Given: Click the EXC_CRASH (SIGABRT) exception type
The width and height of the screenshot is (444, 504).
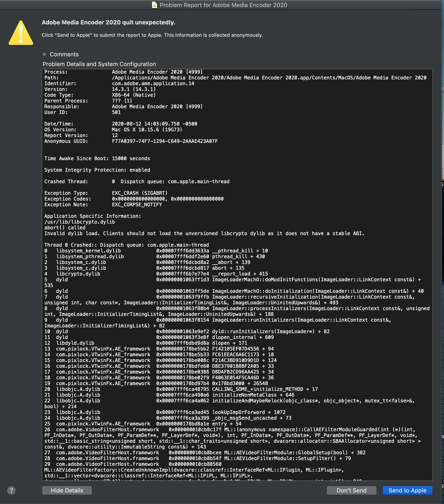Looking at the screenshot, I should point(139,193).
